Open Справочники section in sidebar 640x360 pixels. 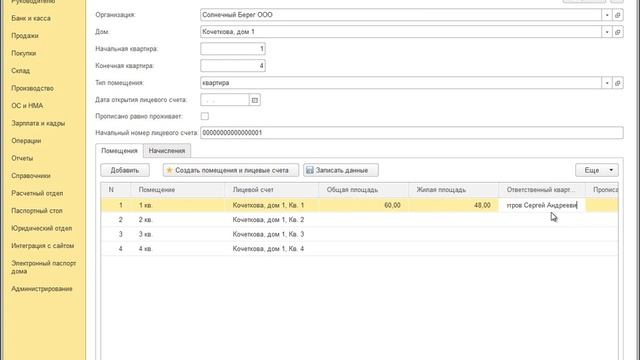click(31, 176)
